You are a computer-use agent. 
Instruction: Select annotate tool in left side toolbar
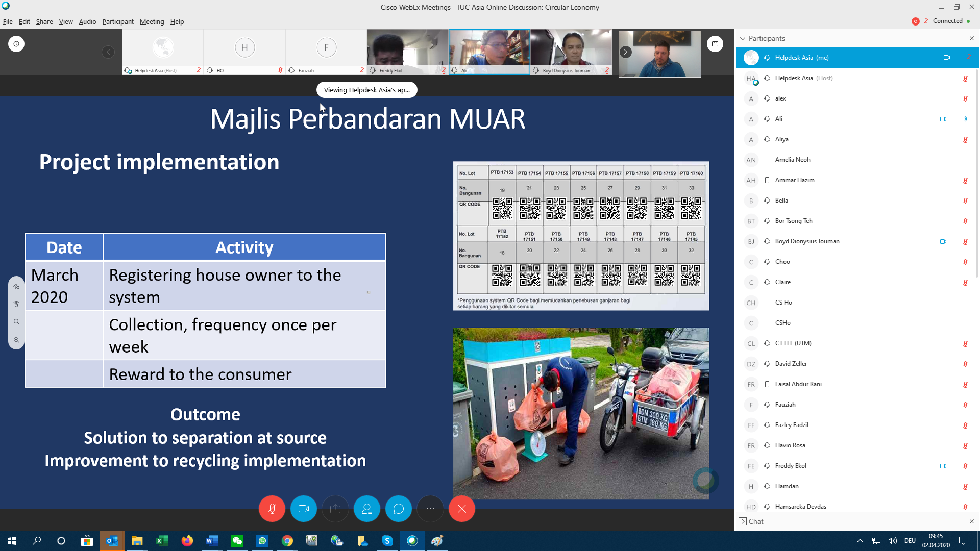(x=16, y=287)
